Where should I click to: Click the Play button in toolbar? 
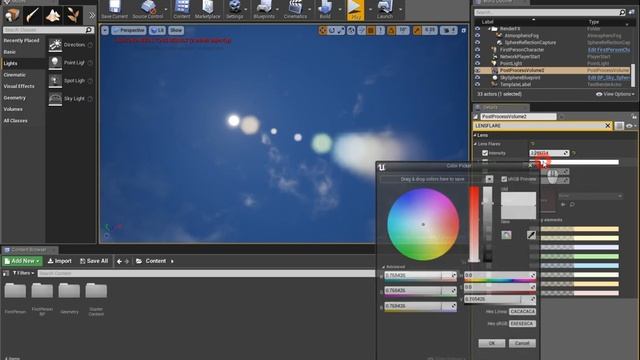click(x=356, y=10)
